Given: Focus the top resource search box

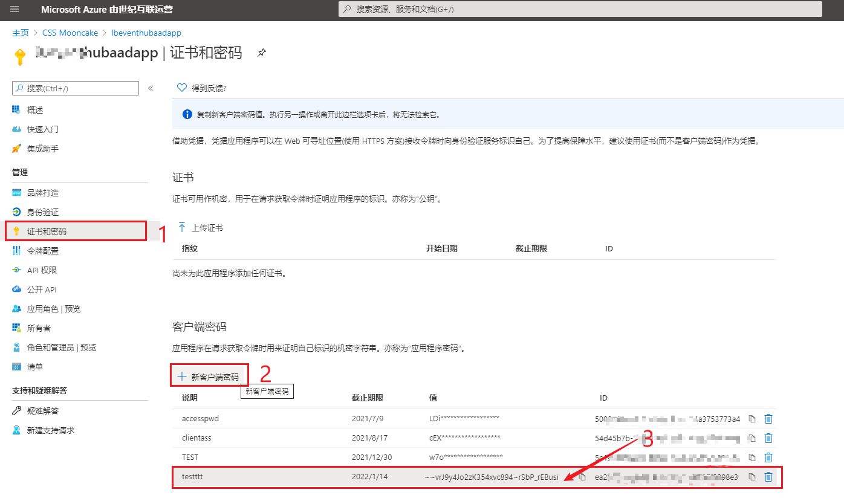Looking at the screenshot, I should (x=580, y=10).
